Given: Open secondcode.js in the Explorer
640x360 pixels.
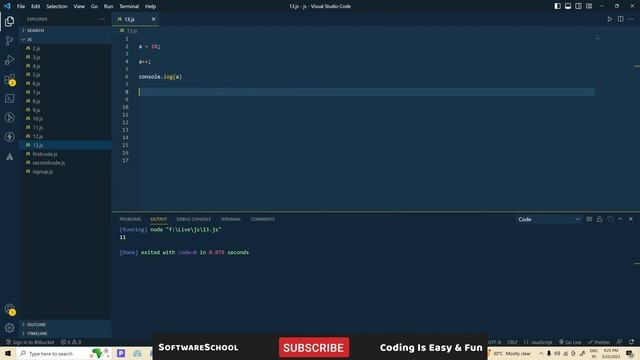Looking at the screenshot, I should point(49,163).
